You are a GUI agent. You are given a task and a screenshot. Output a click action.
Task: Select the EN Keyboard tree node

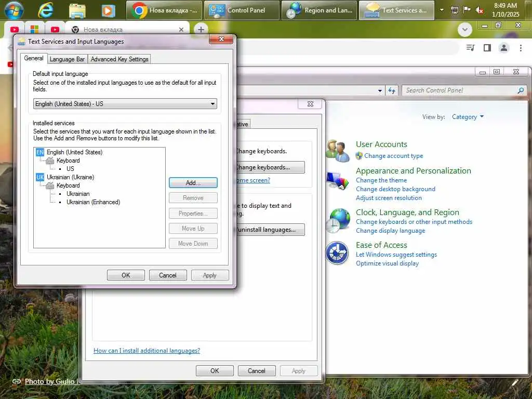(68, 161)
